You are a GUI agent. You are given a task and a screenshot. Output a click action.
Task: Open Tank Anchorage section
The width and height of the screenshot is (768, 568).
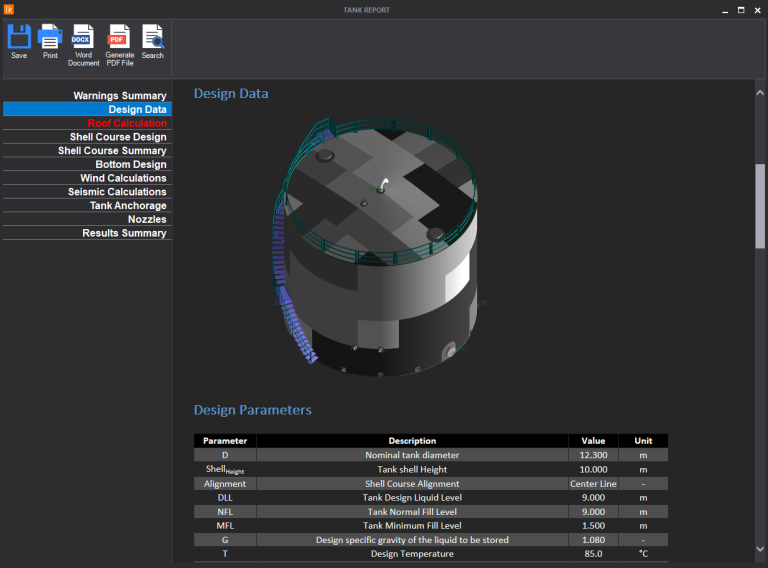coord(87,205)
